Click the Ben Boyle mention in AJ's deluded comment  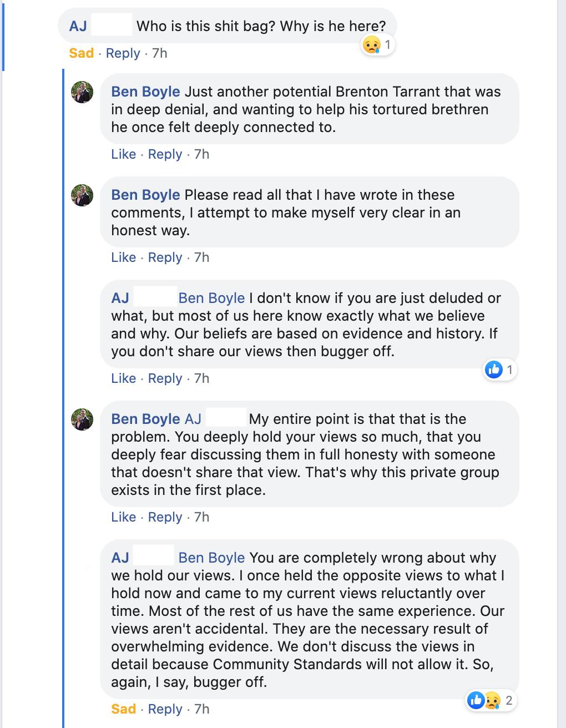point(211,299)
